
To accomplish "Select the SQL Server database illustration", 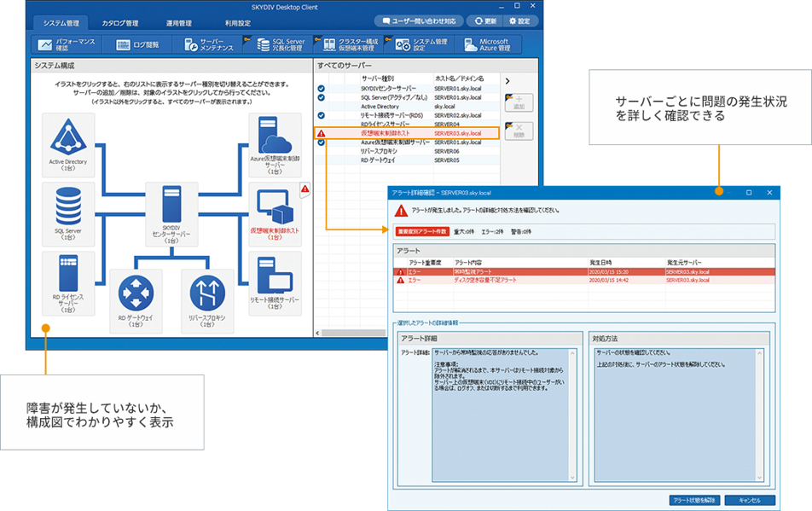I will point(68,212).
